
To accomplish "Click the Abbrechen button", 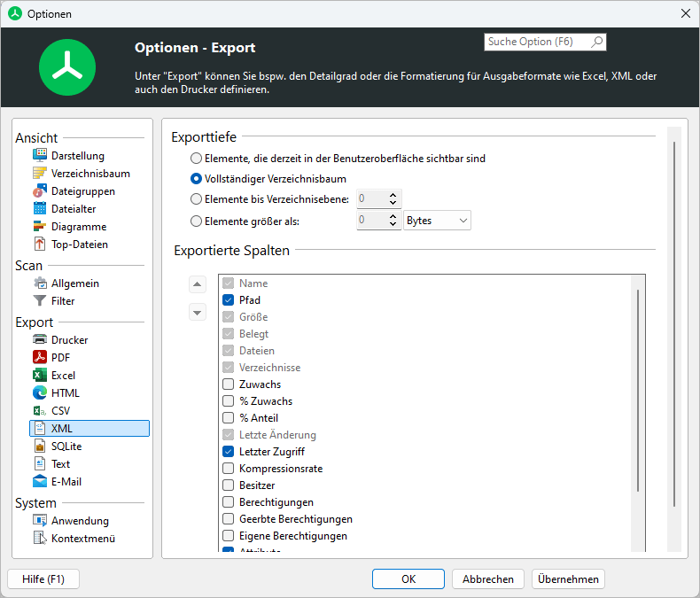I will 488,579.
